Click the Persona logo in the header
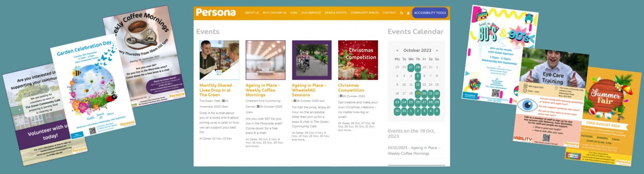 (x=216, y=13)
